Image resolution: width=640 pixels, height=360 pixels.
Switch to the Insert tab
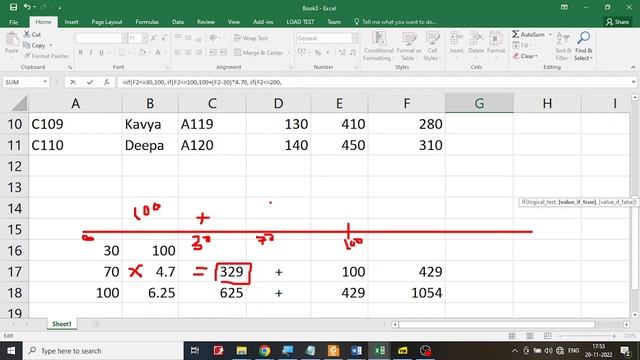click(x=71, y=22)
